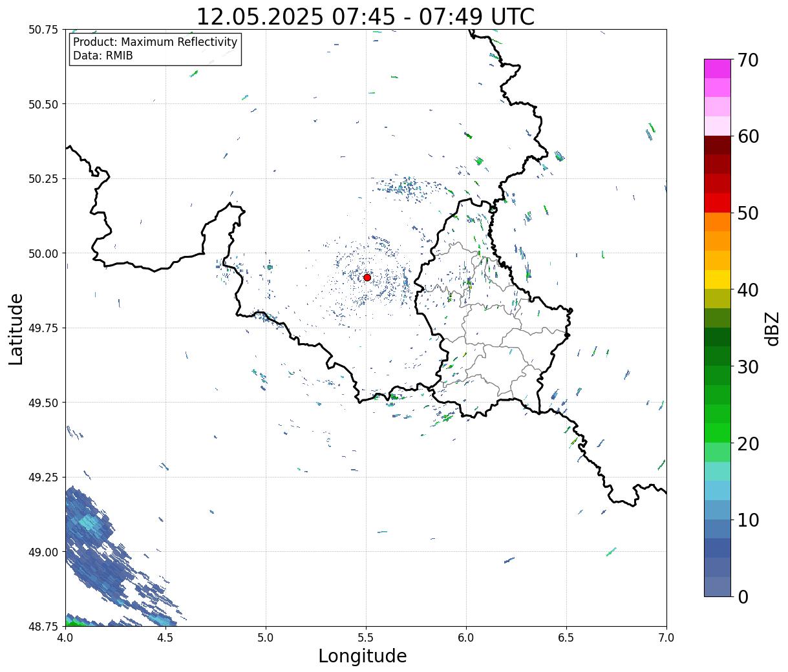The height and width of the screenshot is (672, 788).
Task: Select the slate-blue colorbar swatch at bottom above 0
Action: tap(718, 586)
